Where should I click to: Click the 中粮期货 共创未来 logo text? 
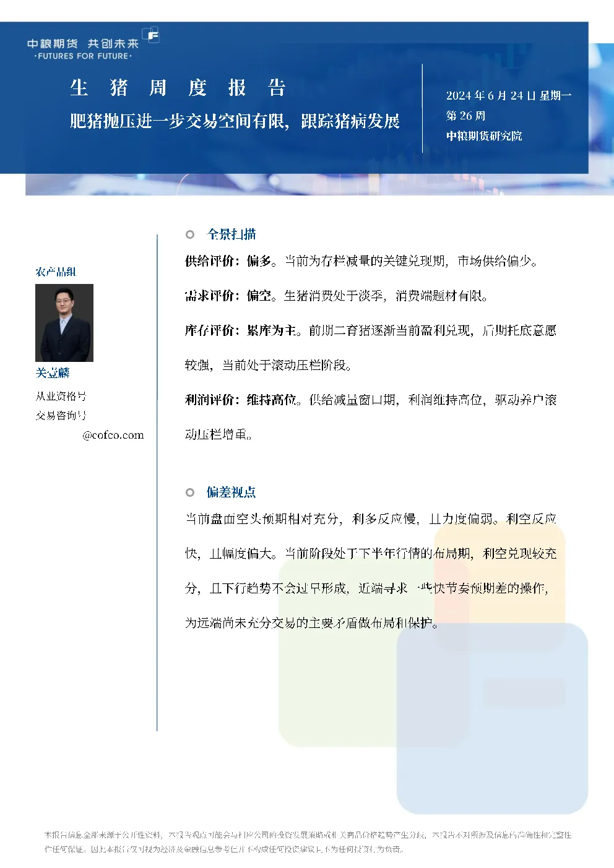(x=83, y=43)
